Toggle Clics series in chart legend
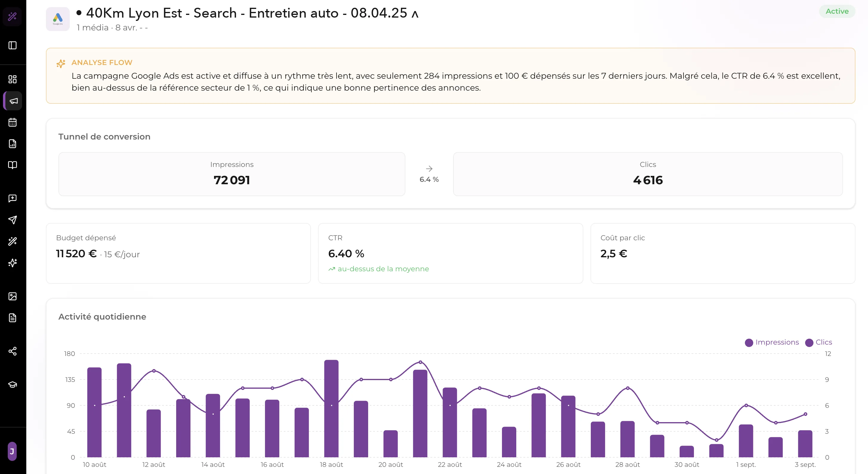Viewport: 868px width, 474px height. point(819,342)
